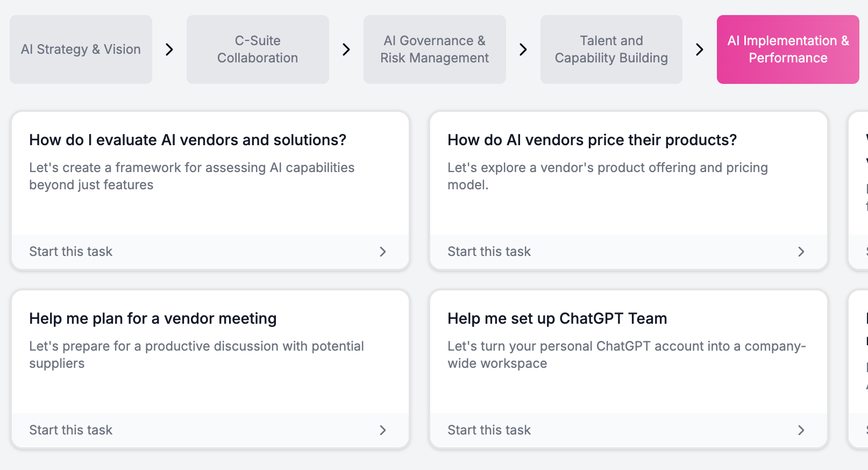Select the Talent and Capability Building stage
The image size is (868, 470).
pos(611,49)
